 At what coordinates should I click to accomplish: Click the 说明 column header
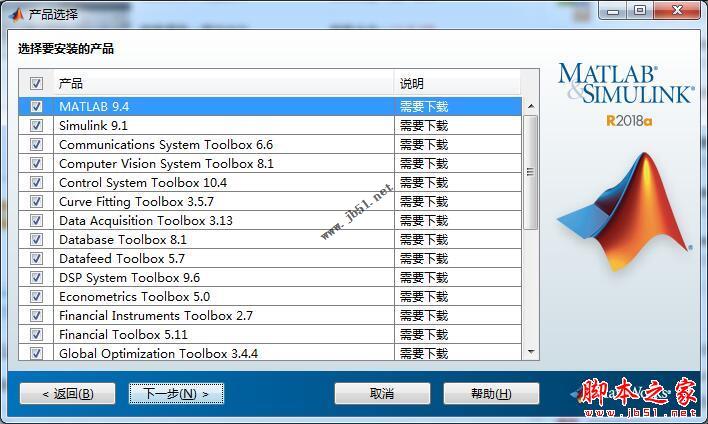(457, 83)
